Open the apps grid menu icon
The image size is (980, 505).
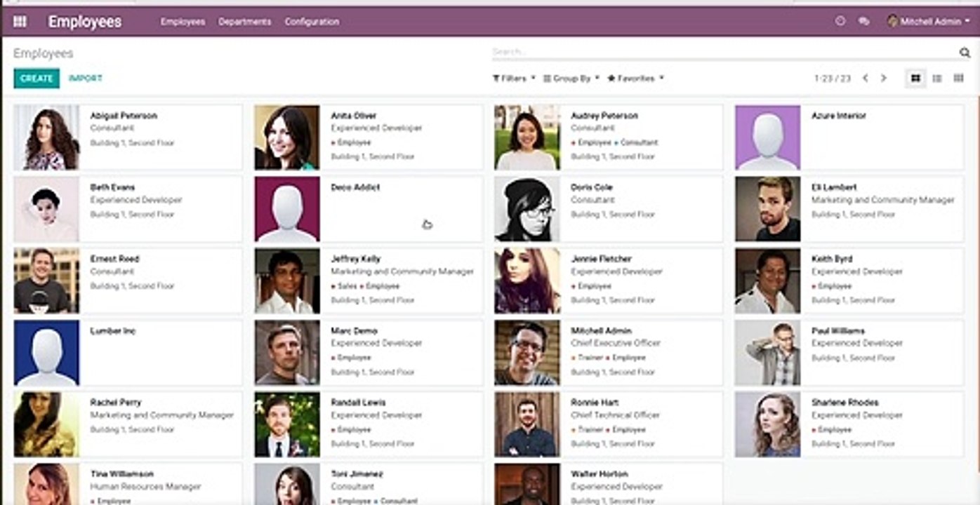[20, 22]
